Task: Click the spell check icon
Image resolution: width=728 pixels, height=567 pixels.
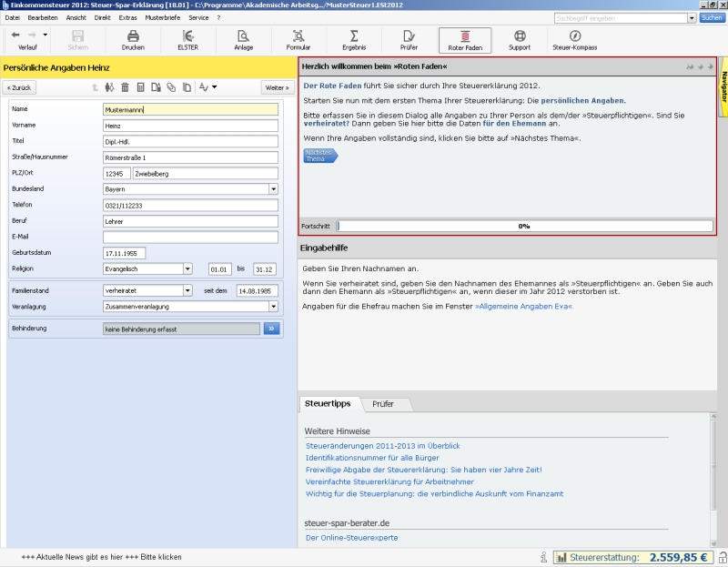Action: 204,87
